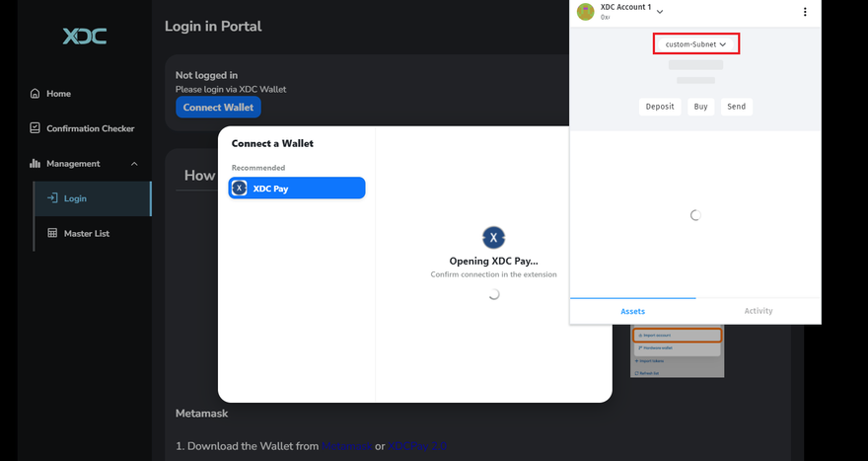Click the Master List table icon
This screenshot has height=461, width=868.
(x=52, y=234)
